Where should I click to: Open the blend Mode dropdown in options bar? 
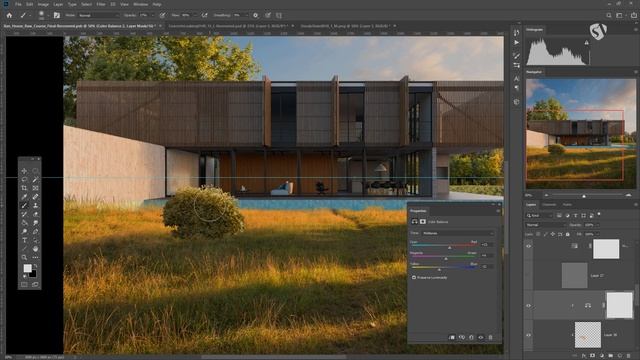[98, 15]
